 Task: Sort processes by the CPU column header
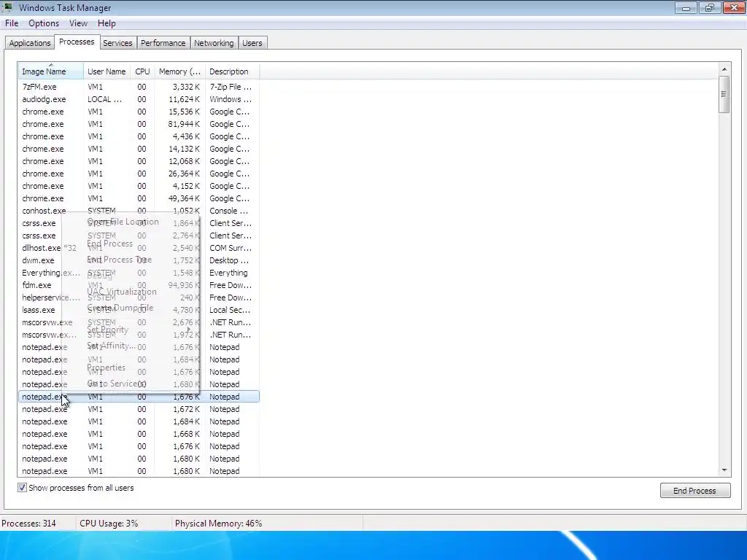pos(142,71)
